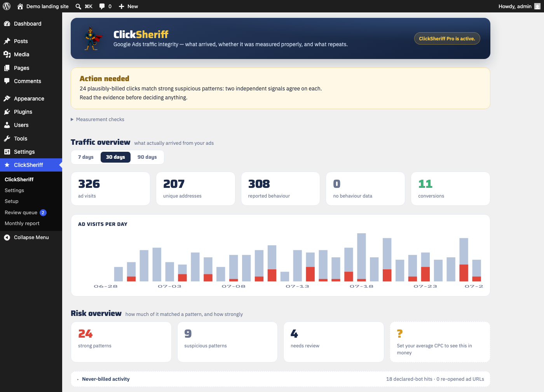Click the ClickSheriff Pro is active button
Screen dimensions: 544x392
447,38
